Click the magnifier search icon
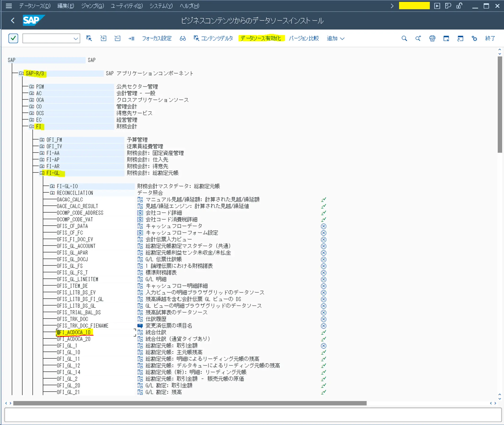504x425 pixels. pyautogui.click(x=404, y=38)
